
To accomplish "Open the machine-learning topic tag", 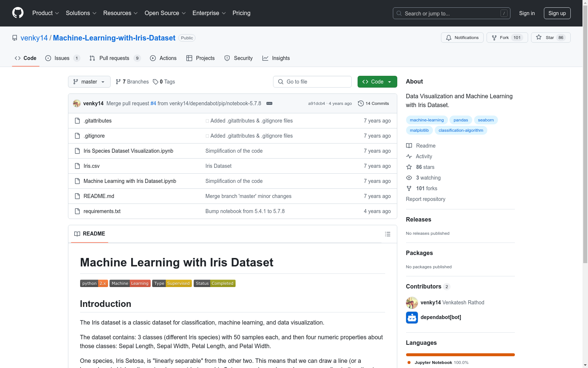I will pos(427,120).
